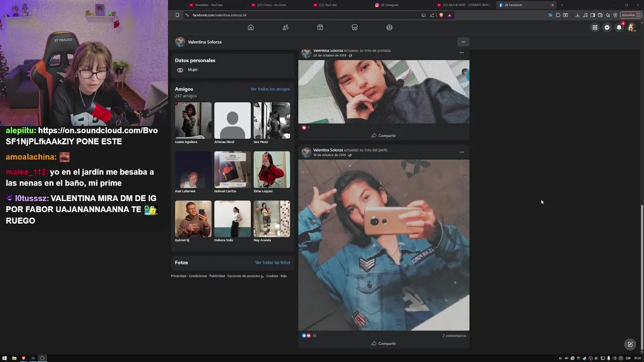Open Brave browser in the taskbar
The height and width of the screenshot is (362, 644).
point(23,358)
